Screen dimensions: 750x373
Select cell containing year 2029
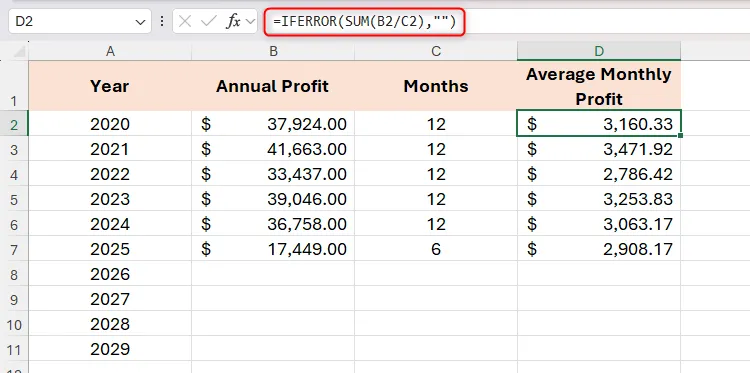110,348
